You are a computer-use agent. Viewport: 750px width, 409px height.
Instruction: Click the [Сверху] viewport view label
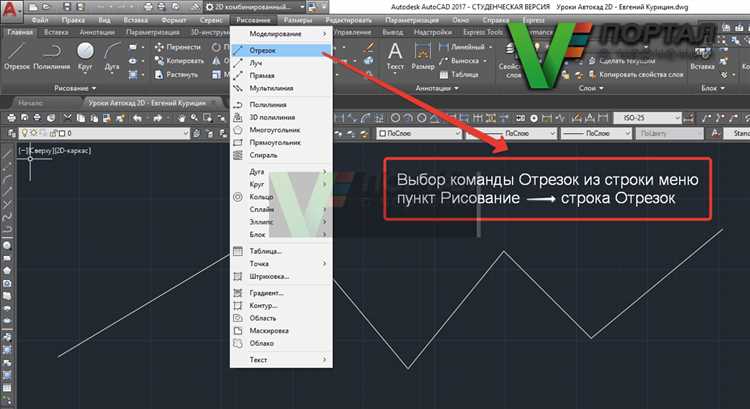40,151
